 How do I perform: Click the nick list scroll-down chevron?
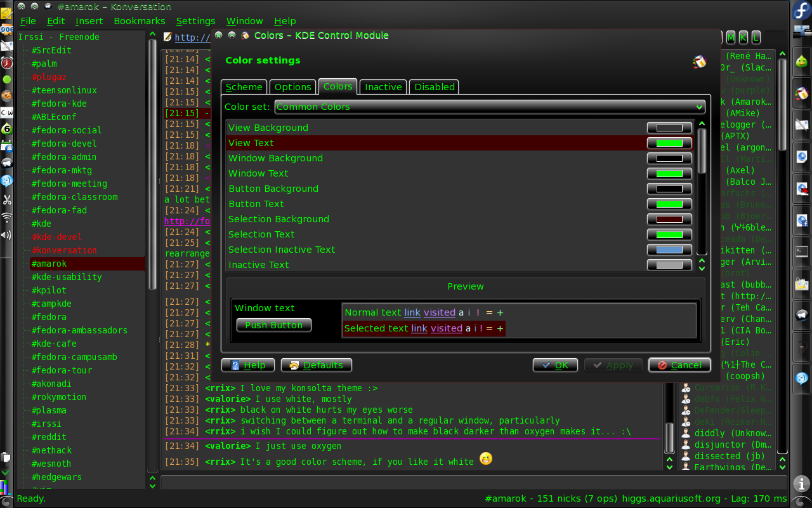click(x=782, y=466)
